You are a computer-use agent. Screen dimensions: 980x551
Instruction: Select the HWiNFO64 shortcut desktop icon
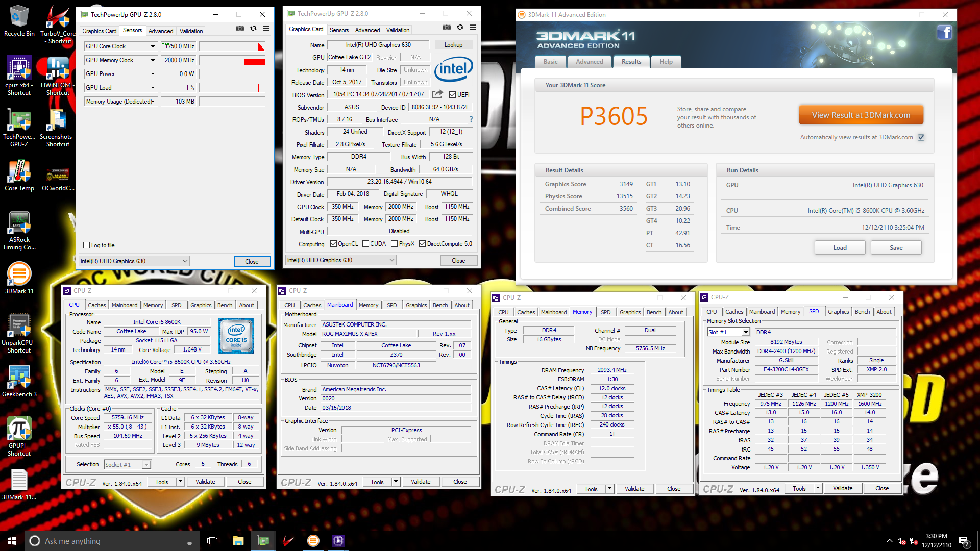tap(58, 76)
